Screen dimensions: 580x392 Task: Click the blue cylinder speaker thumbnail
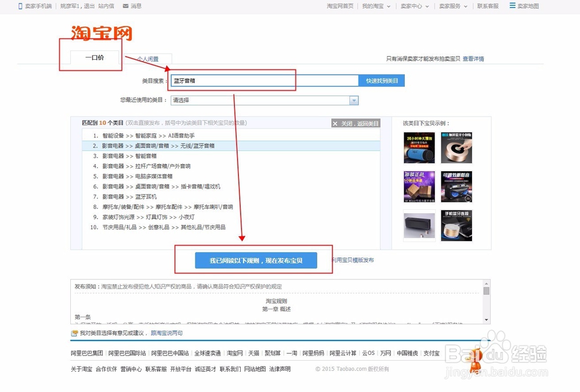click(x=419, y=147)
